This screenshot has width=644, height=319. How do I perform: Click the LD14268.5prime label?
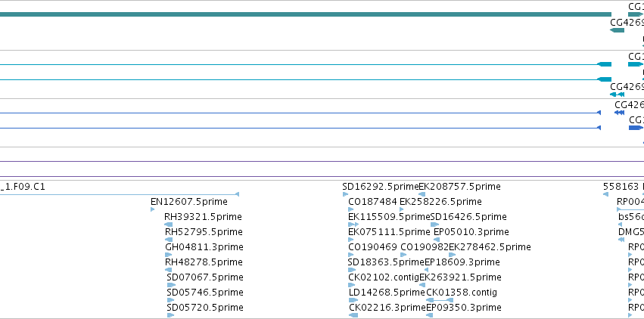click(387, 293)
